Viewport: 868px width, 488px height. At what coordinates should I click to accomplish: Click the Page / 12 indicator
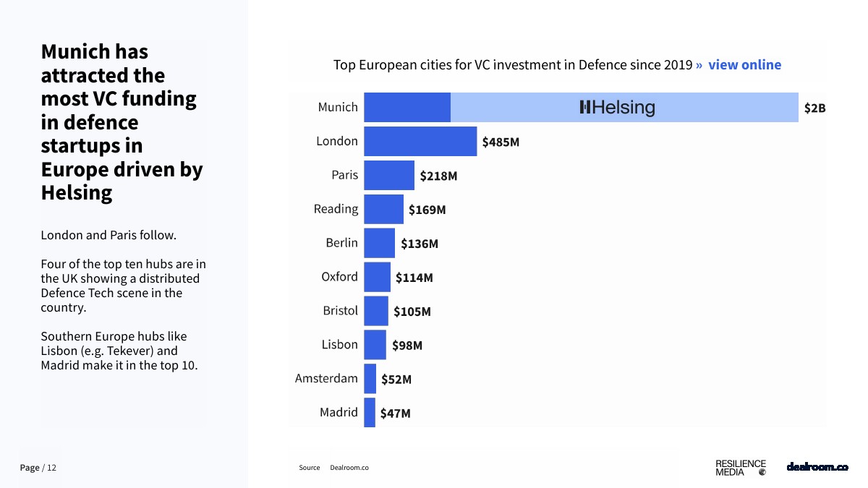pyautogui.click(x=38, y=468)
